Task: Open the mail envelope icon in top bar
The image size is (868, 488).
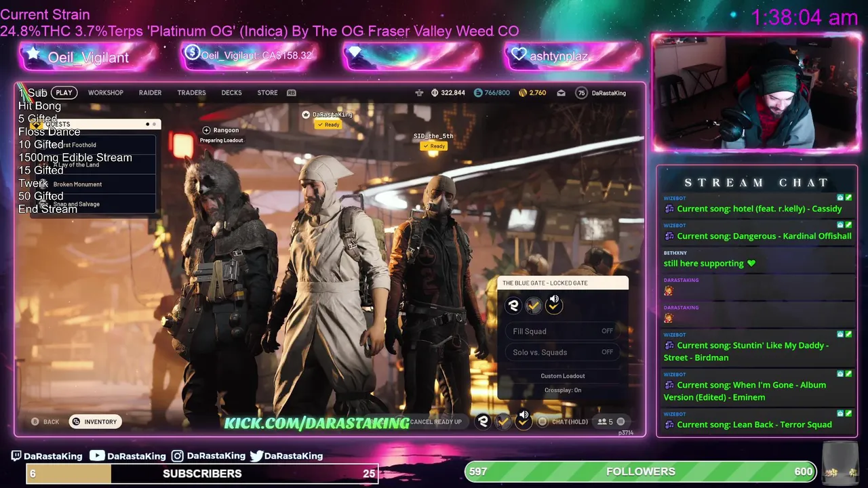Action: pos(561,93)
